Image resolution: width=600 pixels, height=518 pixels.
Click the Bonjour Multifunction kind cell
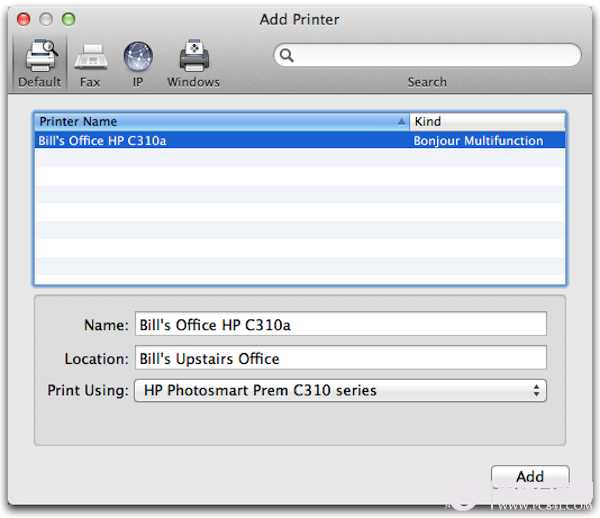coord(478,141)
